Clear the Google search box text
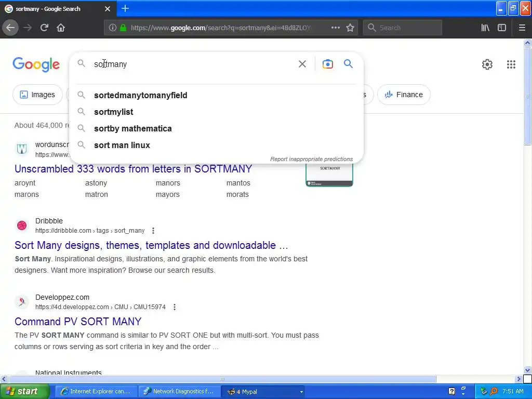 [x=302, y=64]
